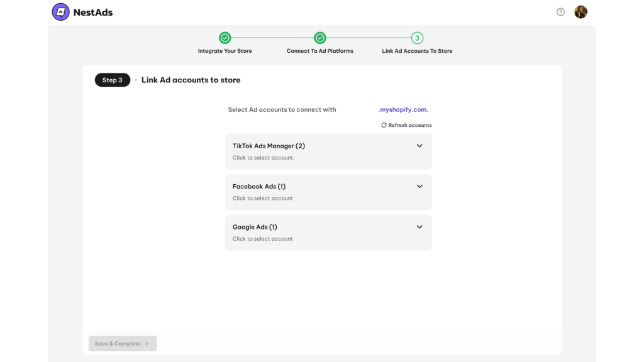This screenshot has height=362, width=644.
Task: Click 'Click to select account' under Google Ads
Action: click(263, 239)
